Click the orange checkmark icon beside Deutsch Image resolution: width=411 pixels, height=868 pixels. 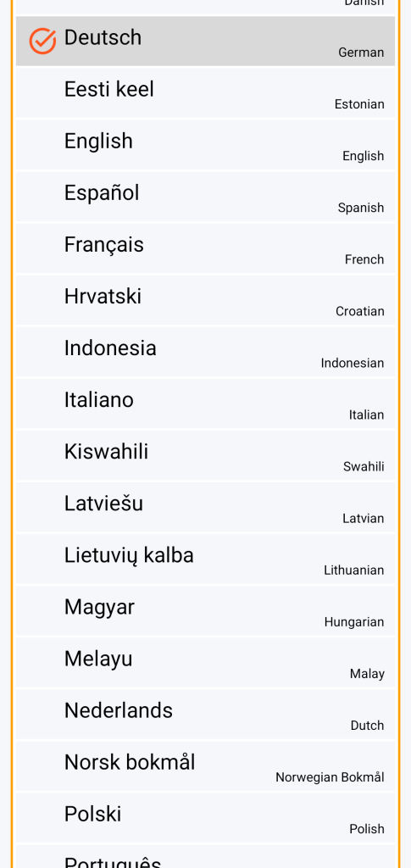click(x=42, y=41)
